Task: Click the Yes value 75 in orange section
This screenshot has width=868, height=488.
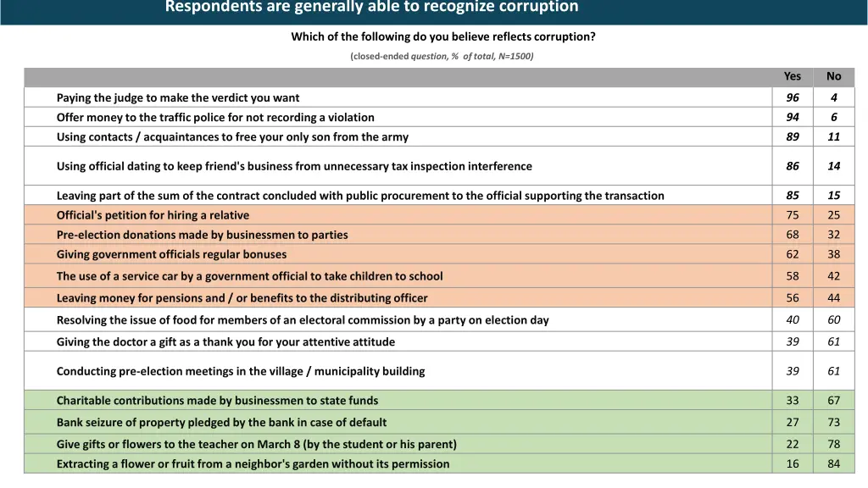Action: coord(792,215)
